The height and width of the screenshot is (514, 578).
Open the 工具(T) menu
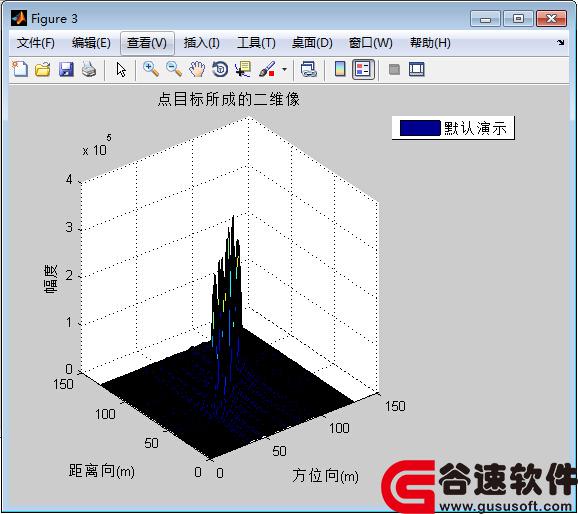[x=256, y=43]
